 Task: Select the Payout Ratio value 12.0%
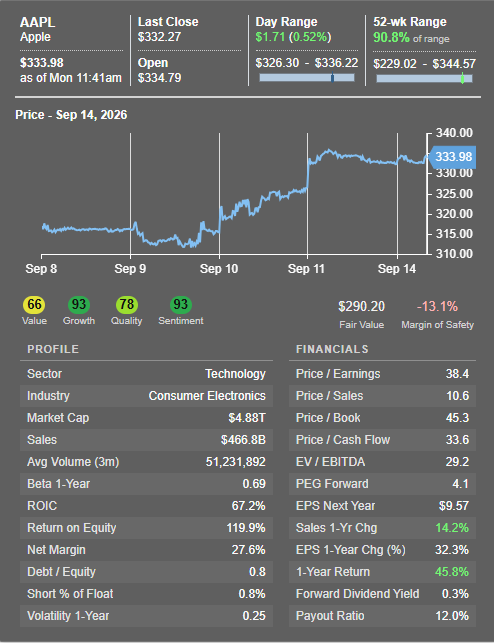click(x=452, y=616)
